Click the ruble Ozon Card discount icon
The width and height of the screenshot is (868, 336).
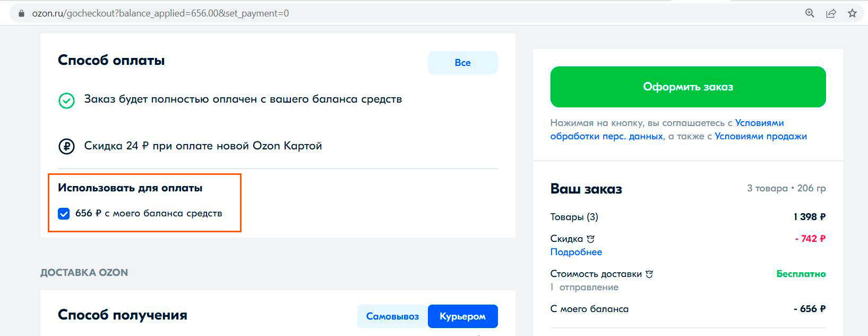coord(66,146)
